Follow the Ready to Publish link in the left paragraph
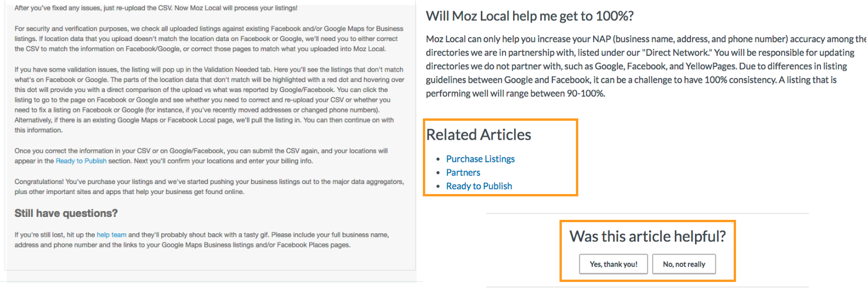This screenshot has height=289, width=868. tap(82, 160)
